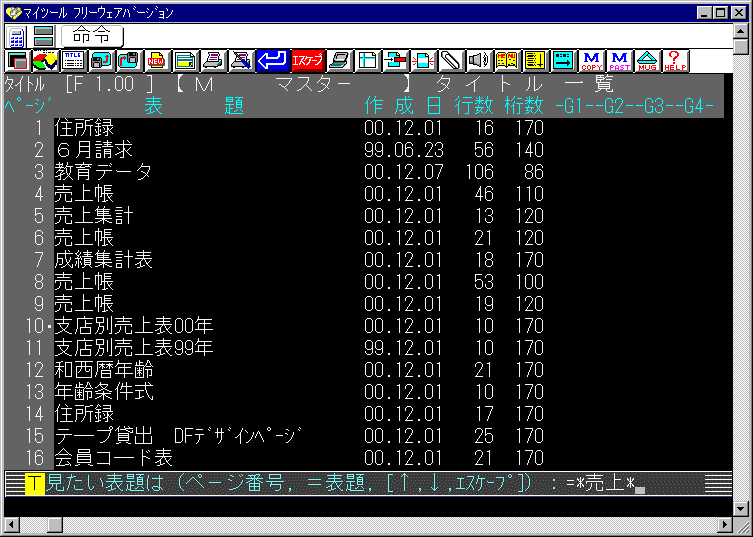Click the 作成日 column header
753x537 pixels.
(403, 106)
